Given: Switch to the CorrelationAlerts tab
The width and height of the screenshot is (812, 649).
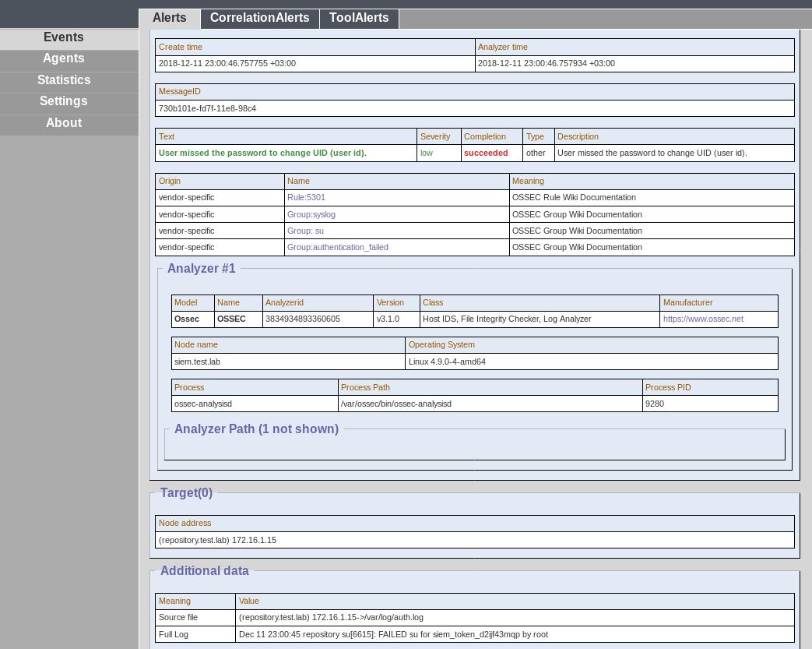Looking at the screenshot, I should pyautogui.click(x=259, y=18).
